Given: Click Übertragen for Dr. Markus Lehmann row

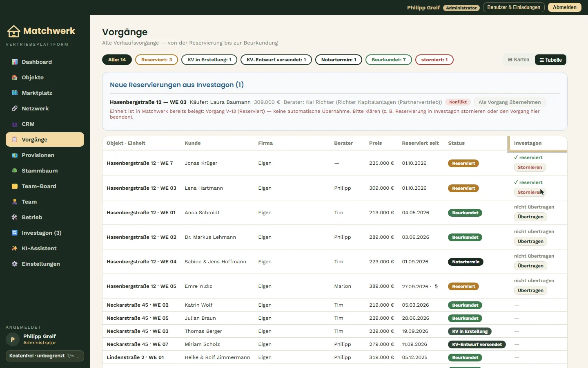Looking at the screenshot, I should point(531,241).
